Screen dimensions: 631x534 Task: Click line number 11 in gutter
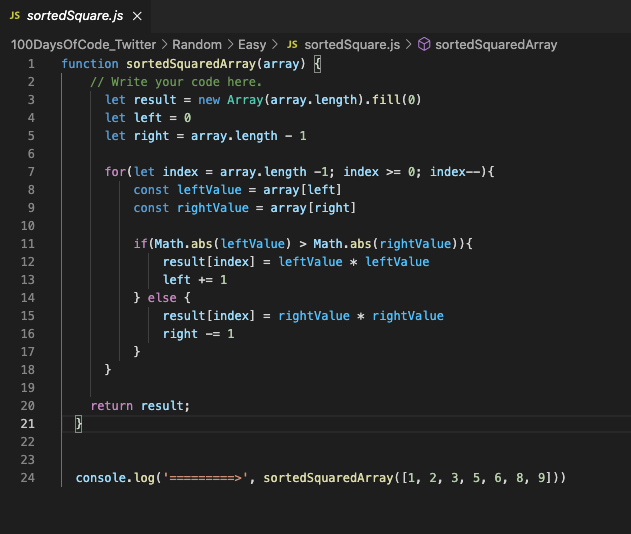coord(28,244)
